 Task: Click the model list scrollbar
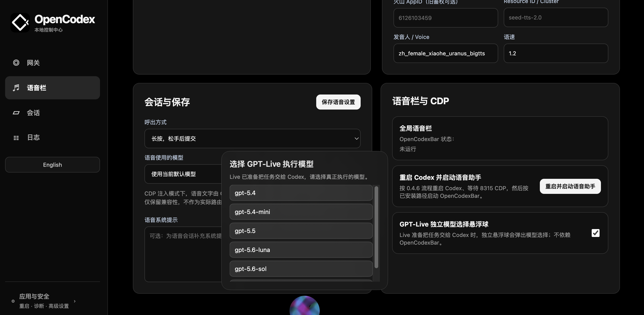pyautogui.click(x=376, y=227)
